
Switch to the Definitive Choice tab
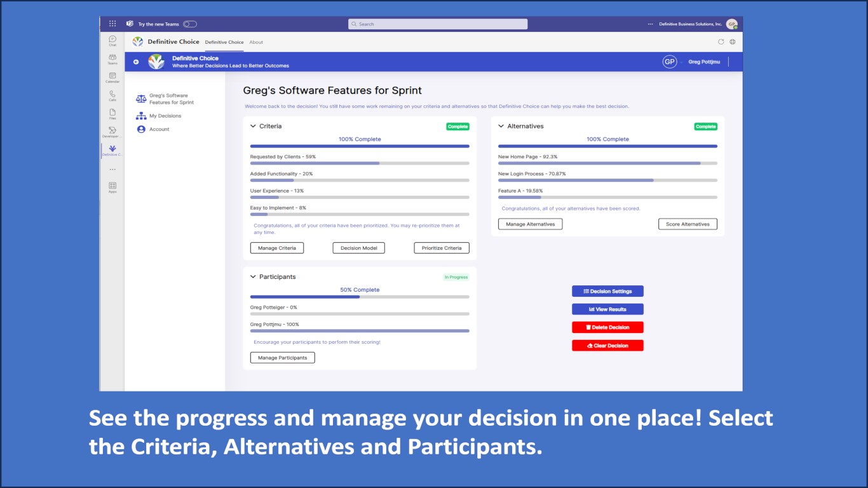224,42
